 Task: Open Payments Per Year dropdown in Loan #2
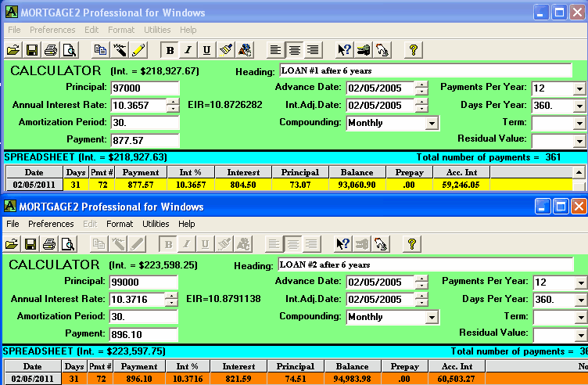coord(579,282)
